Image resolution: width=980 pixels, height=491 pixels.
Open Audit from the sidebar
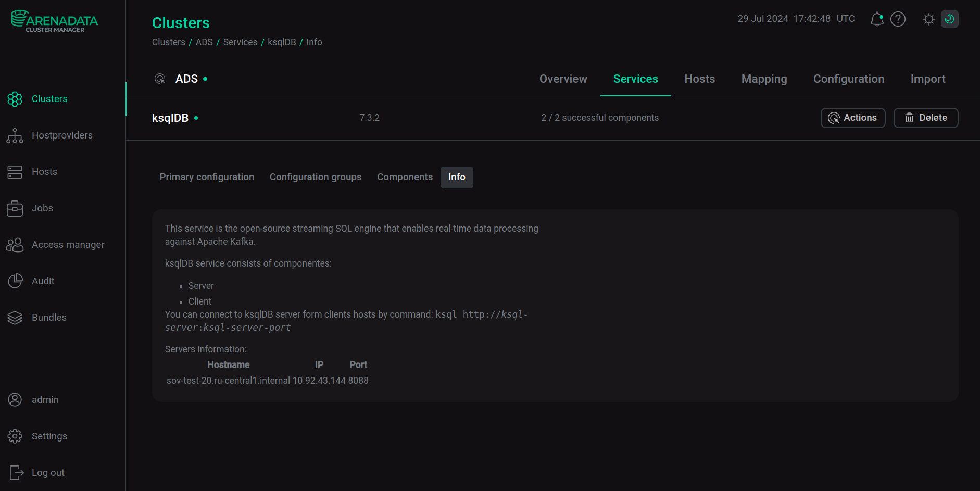point(43,281)
